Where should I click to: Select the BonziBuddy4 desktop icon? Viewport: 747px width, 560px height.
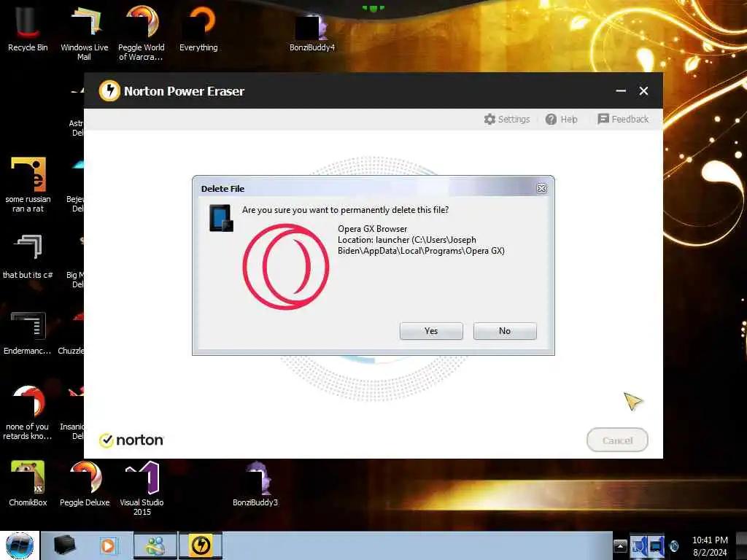point(312,32)
